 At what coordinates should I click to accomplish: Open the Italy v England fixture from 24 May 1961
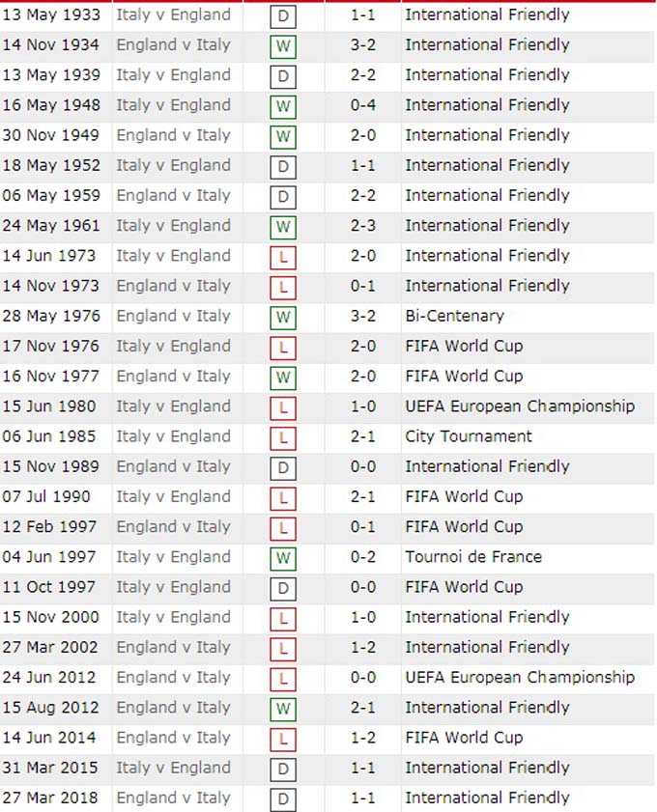[x=173, y=226]
